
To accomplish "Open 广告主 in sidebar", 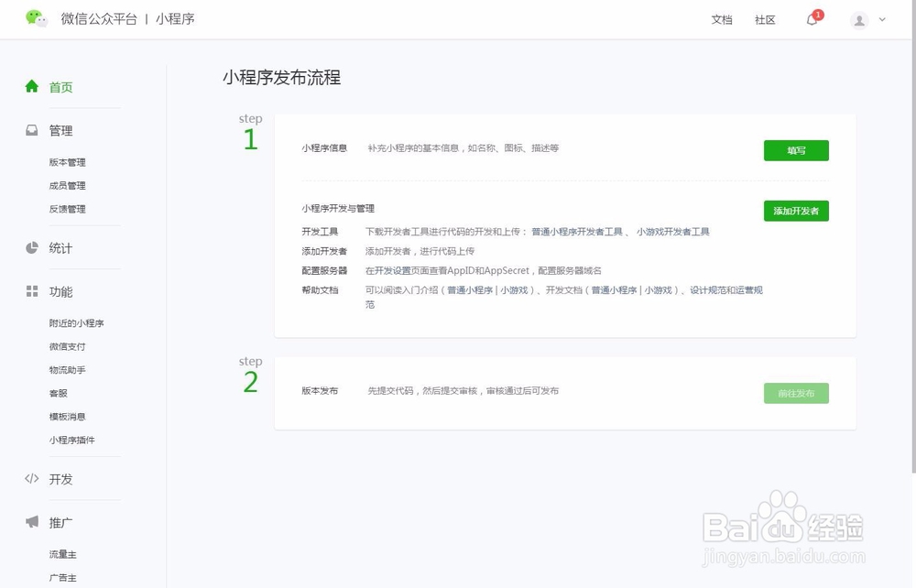I will click(62, 578).
